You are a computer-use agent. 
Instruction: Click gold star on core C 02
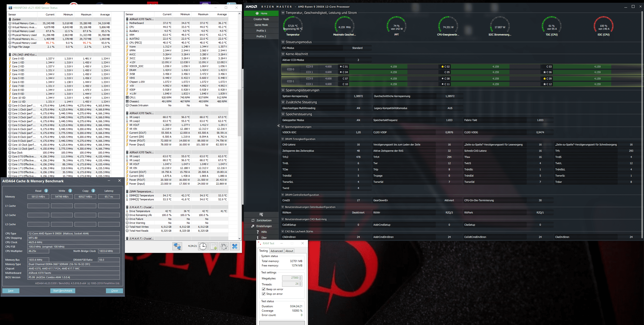tap(442, 67)
